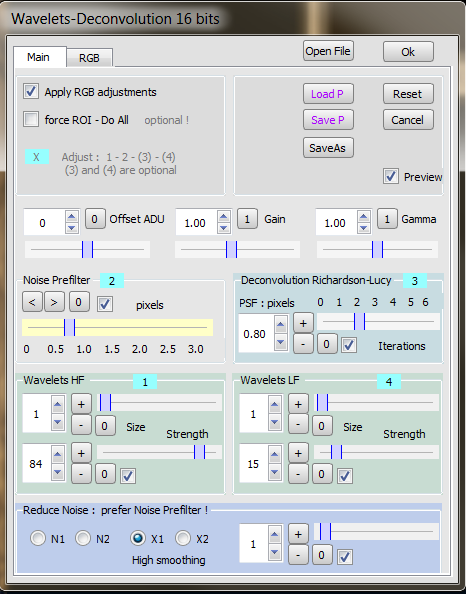This screenshot has height=594, width=466.
Task: Click the yellow Noise Prefilter slider
Action: 117,328
